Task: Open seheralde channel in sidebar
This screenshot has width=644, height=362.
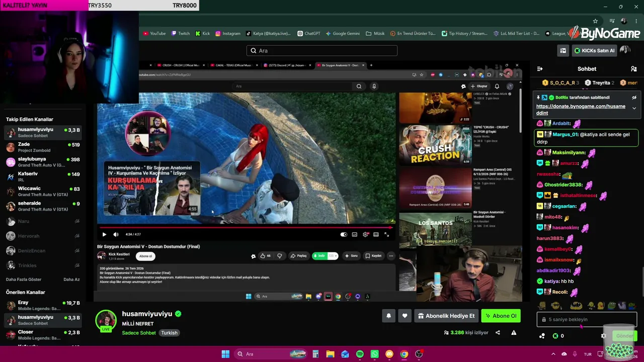Action: click(43, 206)
